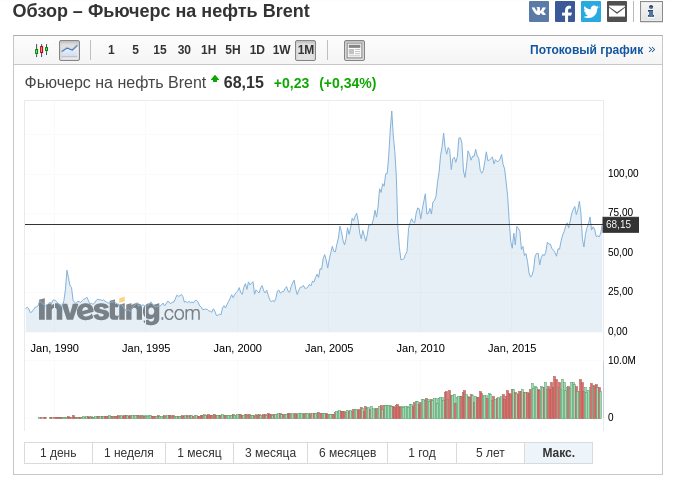Switch to candlestick chart type

tap(41, 50)
